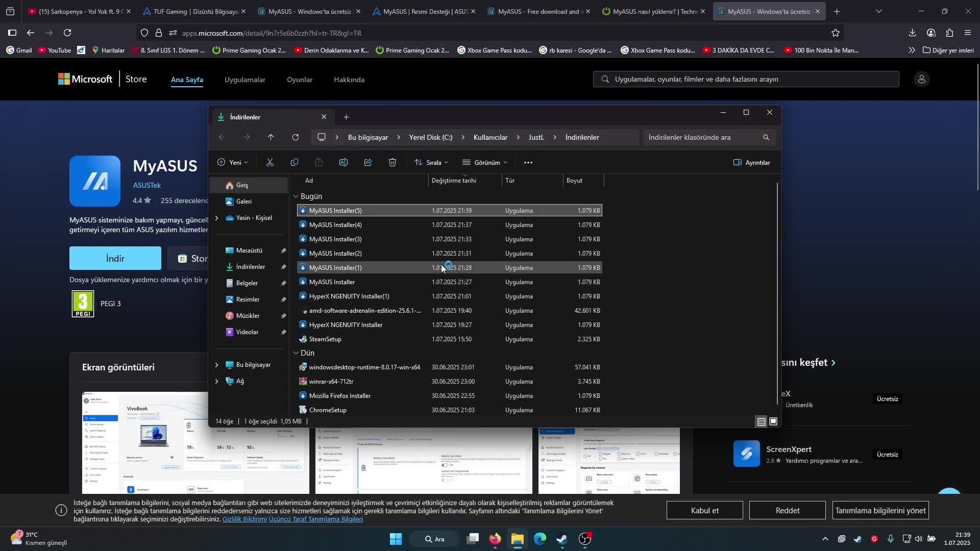Click the Rename icon in Explorer toolbar
The width and height of the screenshot is (980, 551).
(344, 162)
